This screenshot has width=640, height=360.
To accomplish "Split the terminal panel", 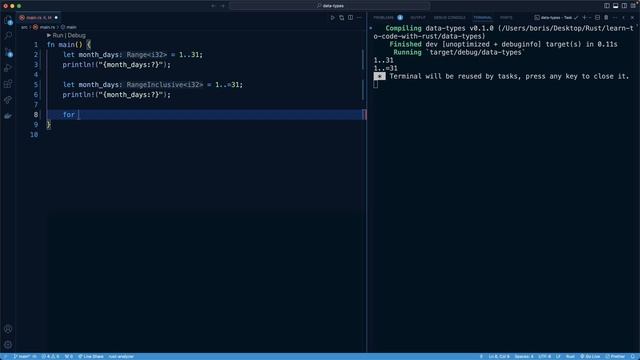I will tap(598, 18).
